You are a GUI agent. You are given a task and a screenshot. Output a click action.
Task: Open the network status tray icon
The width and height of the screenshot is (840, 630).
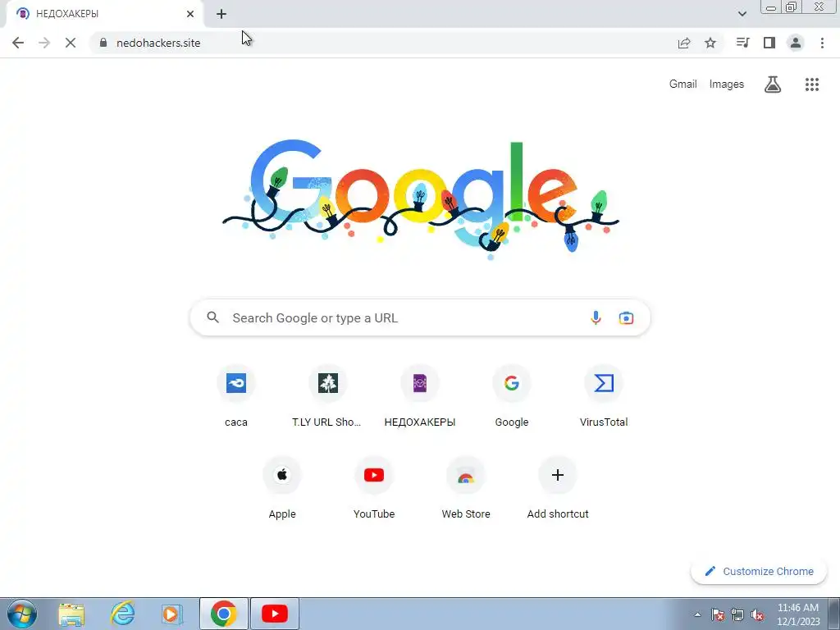tap(737, 614)
